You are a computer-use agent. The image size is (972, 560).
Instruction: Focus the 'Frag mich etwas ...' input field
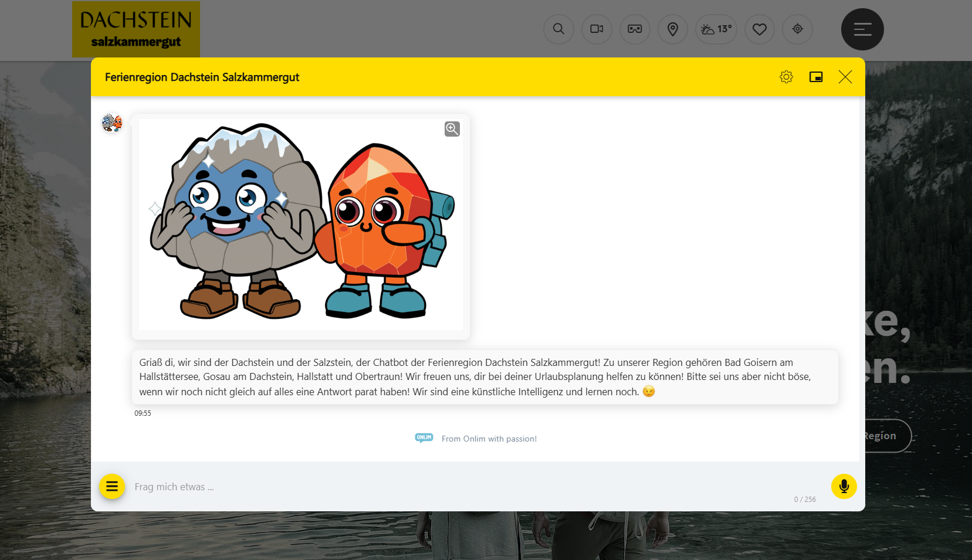pos(460,487)
